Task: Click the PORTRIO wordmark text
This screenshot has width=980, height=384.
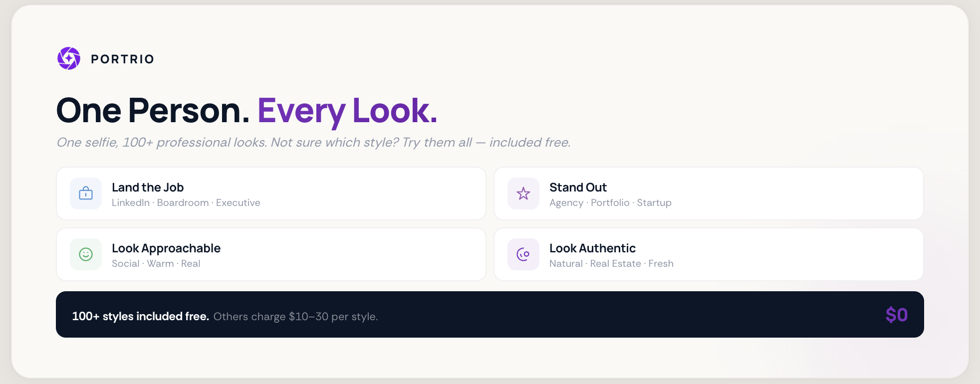Action: 122,59
